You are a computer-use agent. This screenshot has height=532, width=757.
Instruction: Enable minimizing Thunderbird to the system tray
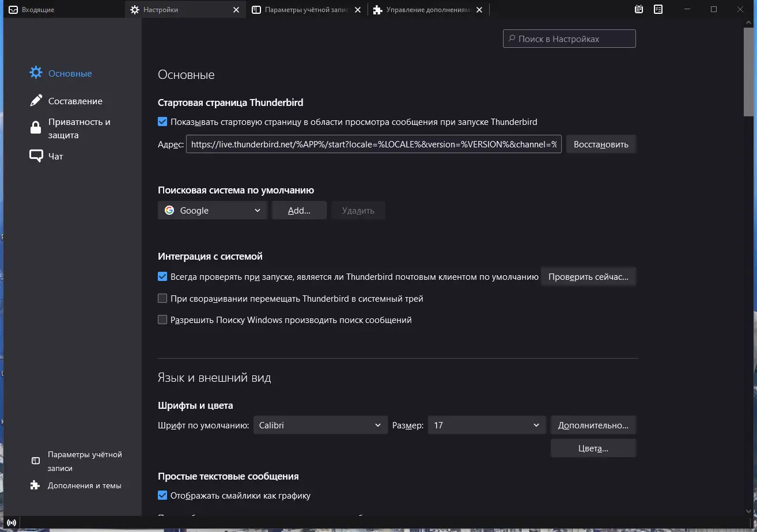click(x=162, y=298)
